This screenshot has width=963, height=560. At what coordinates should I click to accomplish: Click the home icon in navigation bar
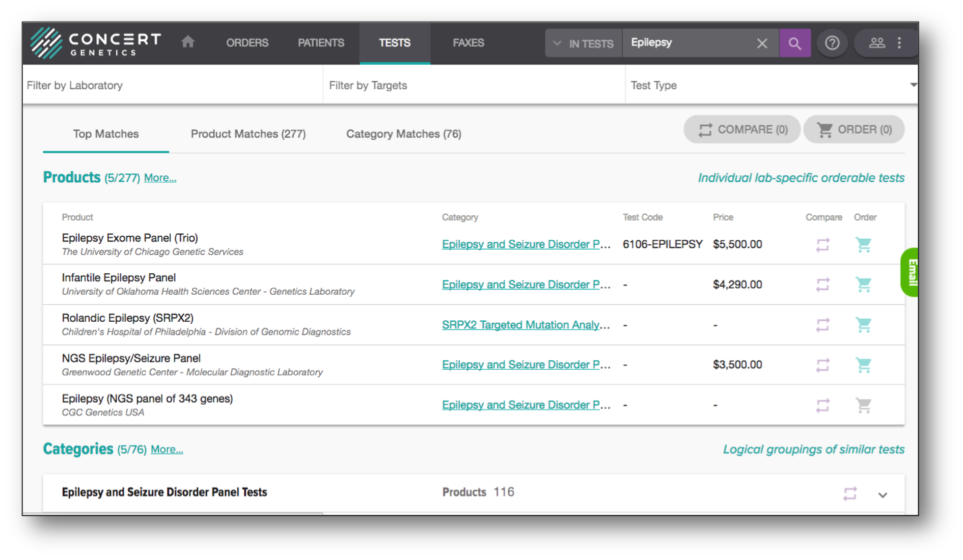click(188, 42)
